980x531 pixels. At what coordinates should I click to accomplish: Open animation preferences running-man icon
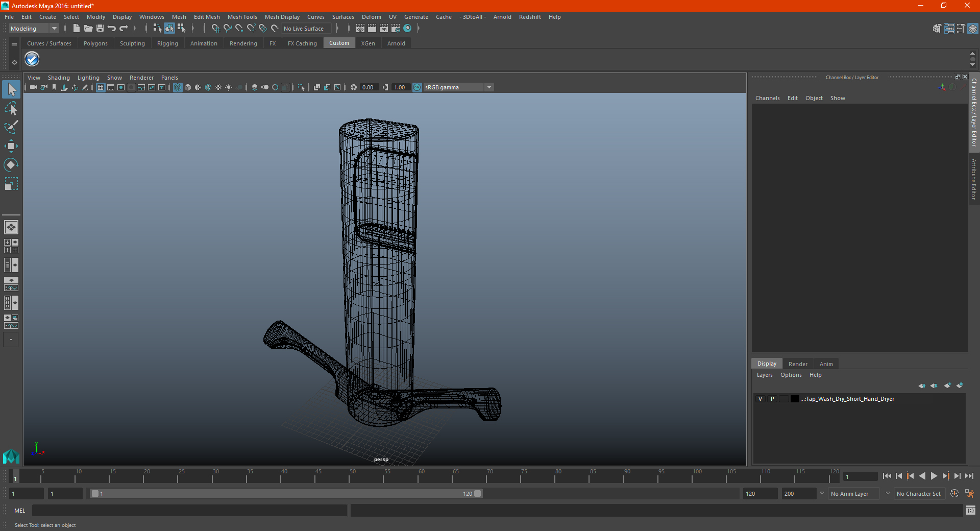click(969, 494)
